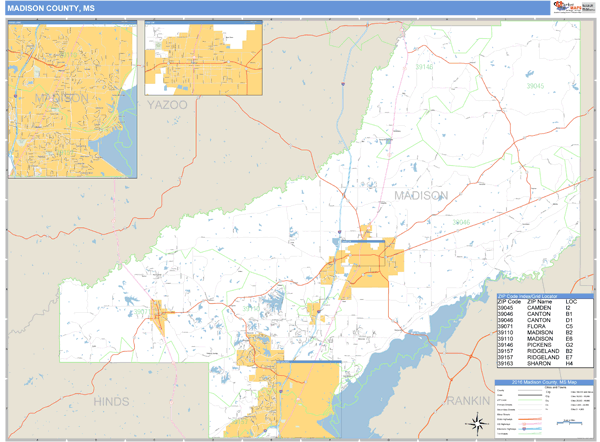
Task: Click the HINDS county label
Action: pos(111,400)
